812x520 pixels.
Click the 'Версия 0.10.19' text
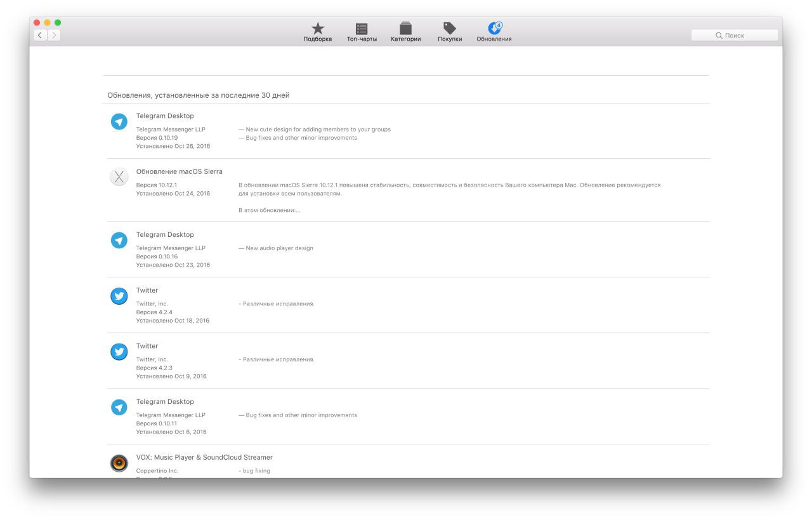pos(157,138)
